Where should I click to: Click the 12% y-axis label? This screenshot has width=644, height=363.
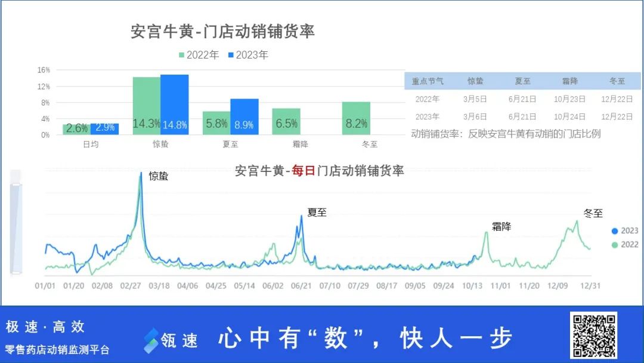44,87
